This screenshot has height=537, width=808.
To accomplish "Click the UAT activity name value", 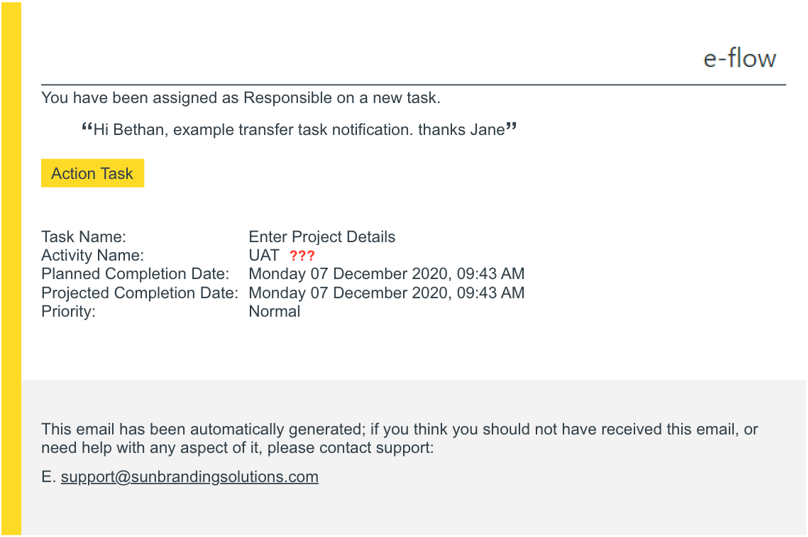I will (x=264, y=255).
